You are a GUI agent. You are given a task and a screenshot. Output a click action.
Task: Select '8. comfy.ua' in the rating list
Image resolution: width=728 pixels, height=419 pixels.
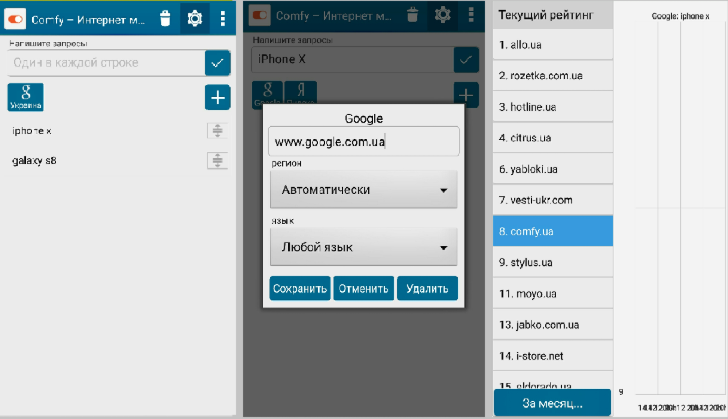point(553,231)
